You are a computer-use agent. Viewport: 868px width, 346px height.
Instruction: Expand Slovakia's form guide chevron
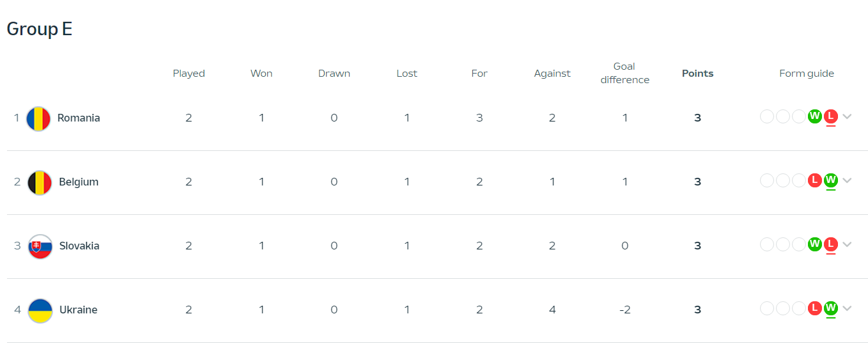pyautogui.click(x=848, y=244)
